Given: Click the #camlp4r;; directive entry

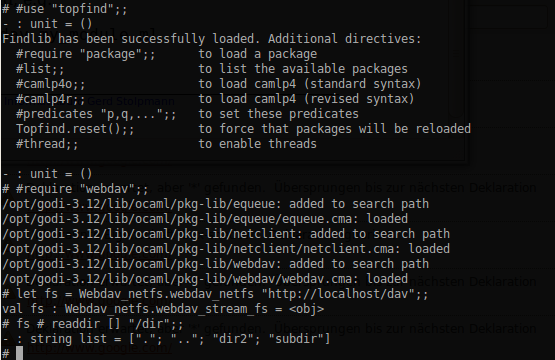Looking at the screenshot, I should point(51,99).
